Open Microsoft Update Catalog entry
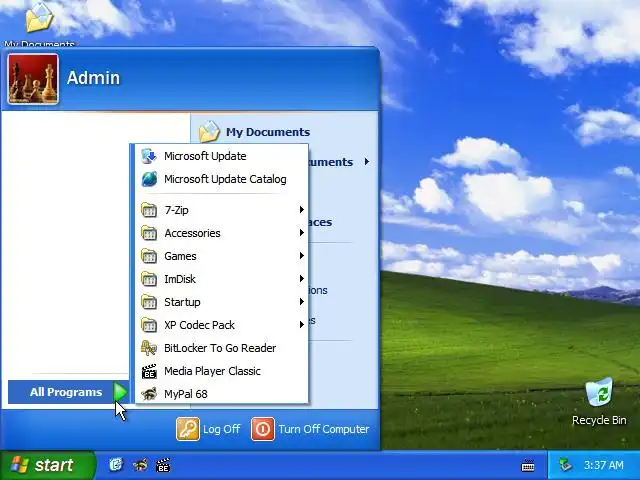Screen dimensions: 640x480 [x=221, y=179]
